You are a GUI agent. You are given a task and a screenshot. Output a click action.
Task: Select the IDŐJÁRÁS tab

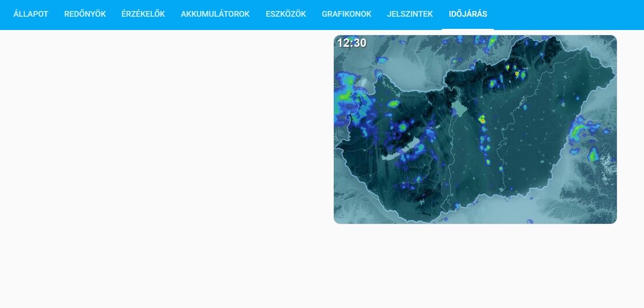click(468, 14)
